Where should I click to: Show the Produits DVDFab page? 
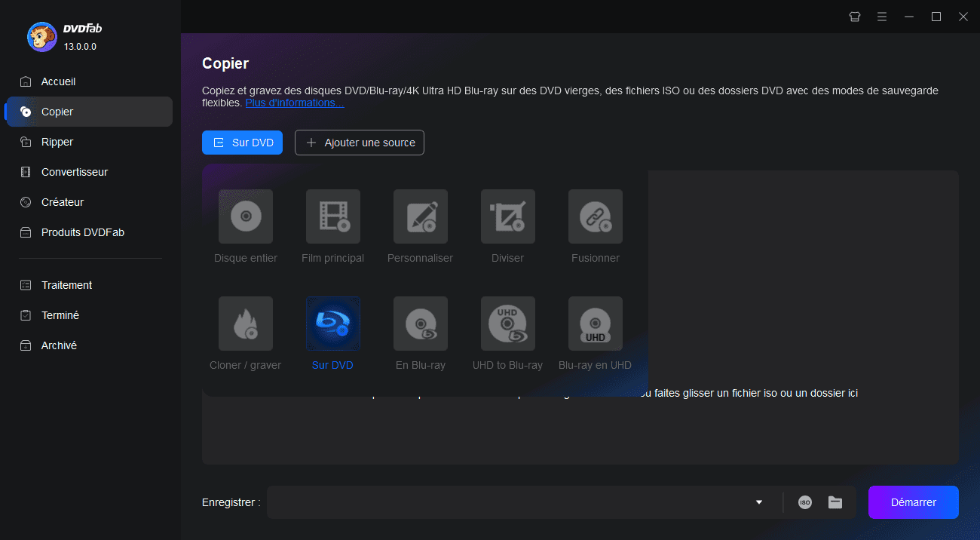(90, 232)
